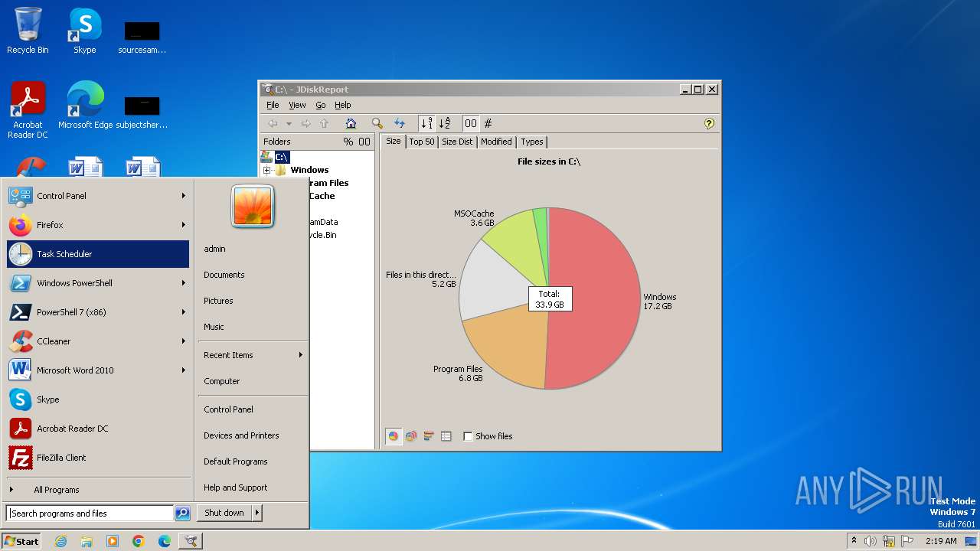
Task: Launch Firefox from the Start menu
Action: click(98, 225)
